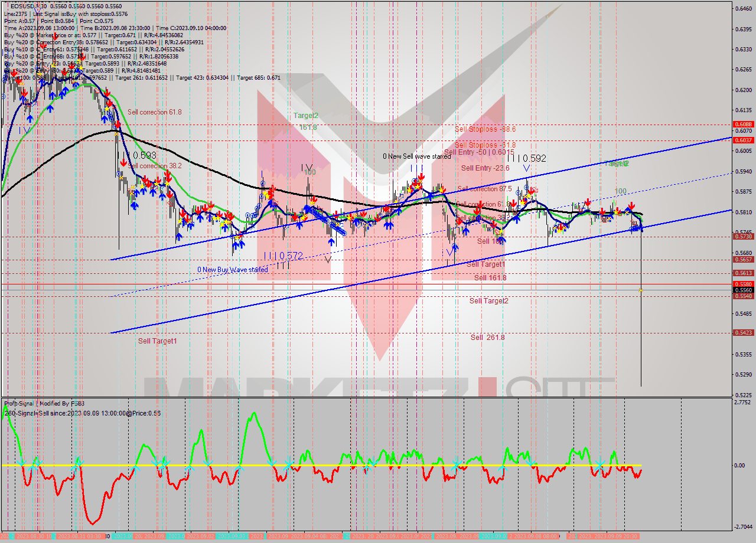Select the -2.7044 indicator scale value
This screenshot has height=543, width=756.
(x=743, y=526)
